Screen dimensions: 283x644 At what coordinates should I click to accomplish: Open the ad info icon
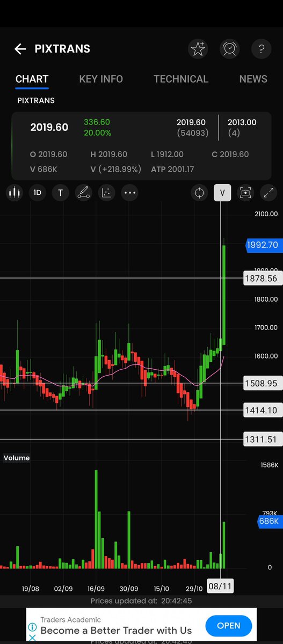(x=32, y=627)
